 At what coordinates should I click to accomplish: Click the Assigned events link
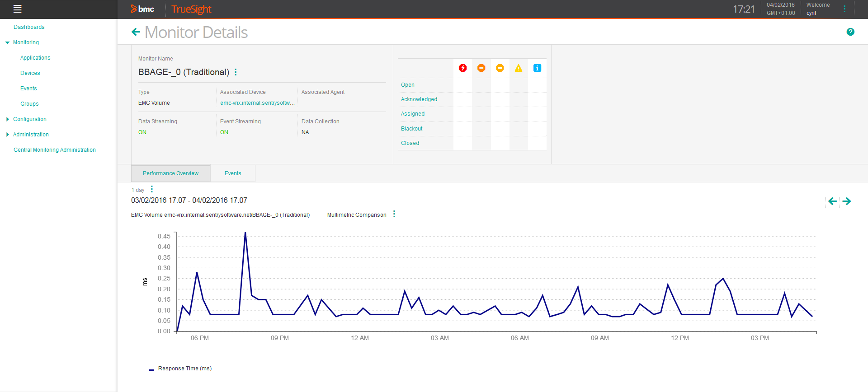click(x=413, y=114)
